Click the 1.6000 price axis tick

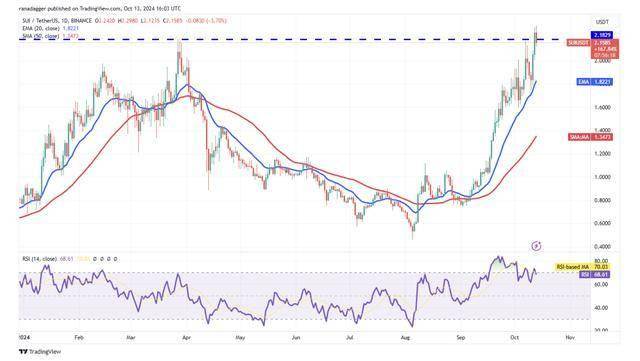pyautogui.click(x=602, y=107)
